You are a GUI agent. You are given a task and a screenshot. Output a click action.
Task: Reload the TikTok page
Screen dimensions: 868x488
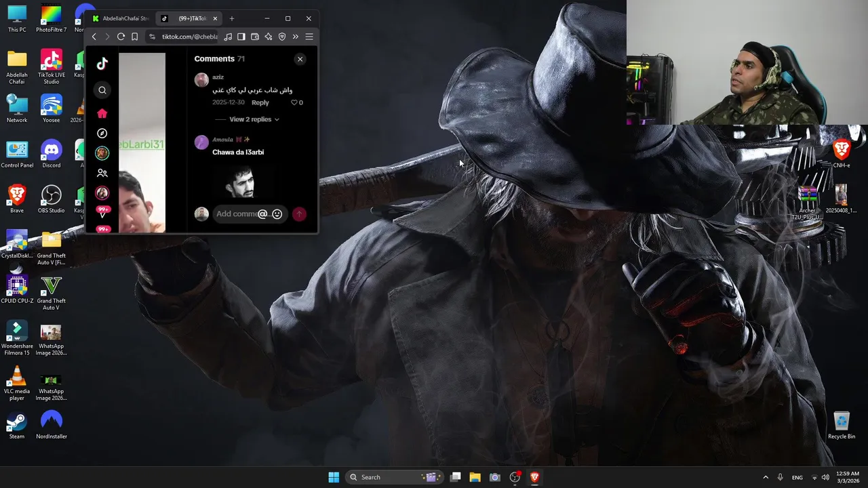(121, 37)
